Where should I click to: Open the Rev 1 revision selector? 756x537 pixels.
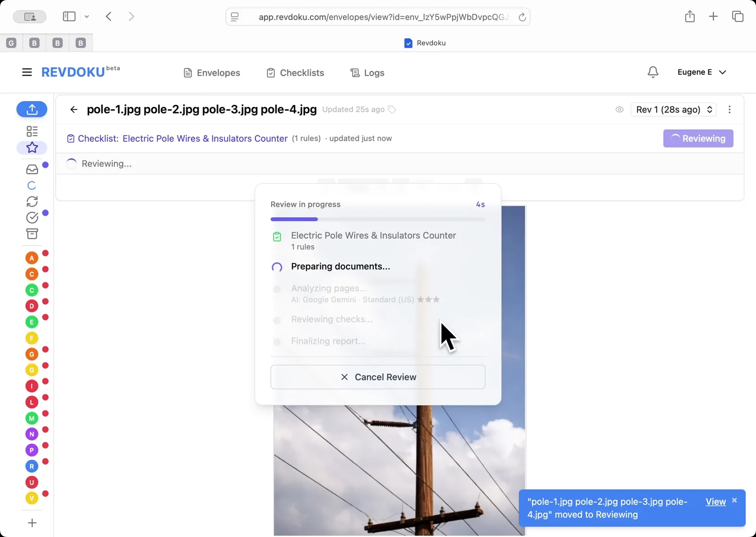click(673, 109)
